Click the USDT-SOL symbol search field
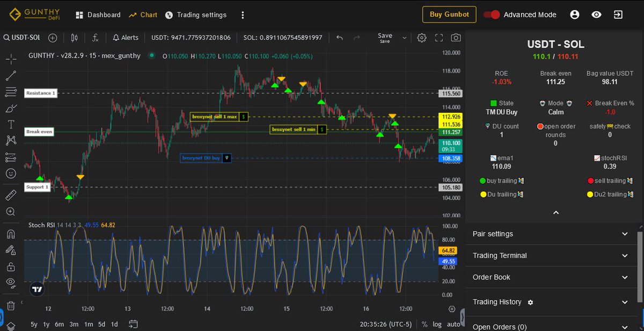 tap(22, 38)
